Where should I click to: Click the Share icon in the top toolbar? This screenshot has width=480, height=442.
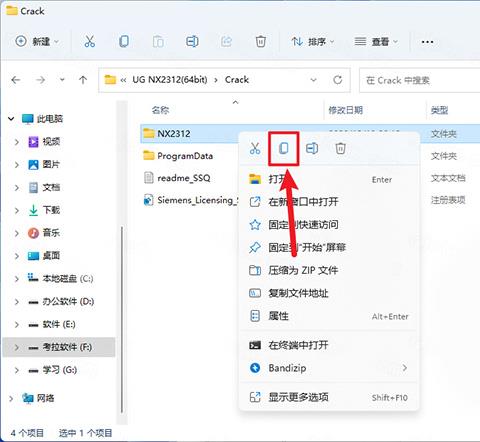pyautogui.click(x=226, y=42)
